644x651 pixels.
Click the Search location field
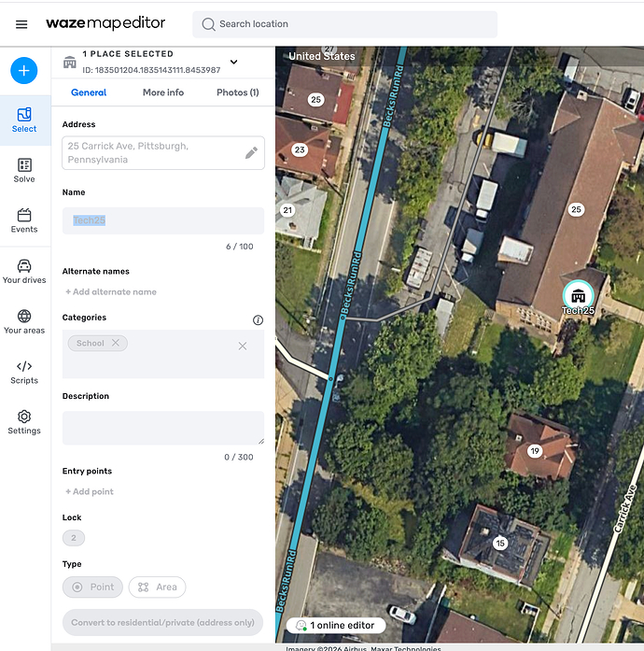345,24
